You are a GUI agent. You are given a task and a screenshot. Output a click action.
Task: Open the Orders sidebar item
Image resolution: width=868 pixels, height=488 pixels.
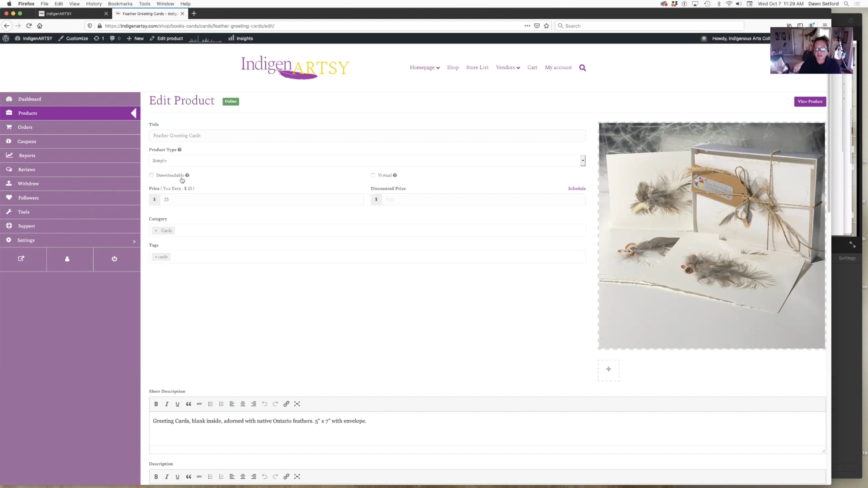coord(25,127)
